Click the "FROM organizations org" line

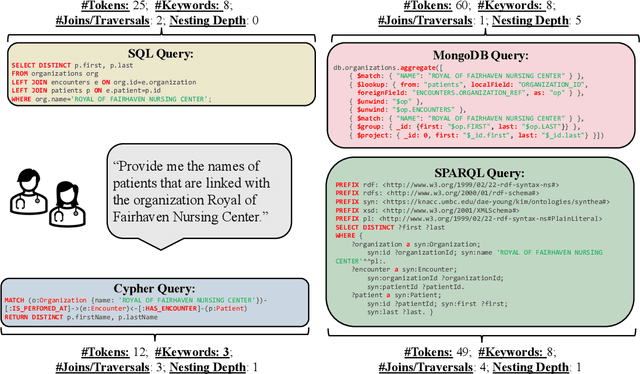click(x=55, y=73)
